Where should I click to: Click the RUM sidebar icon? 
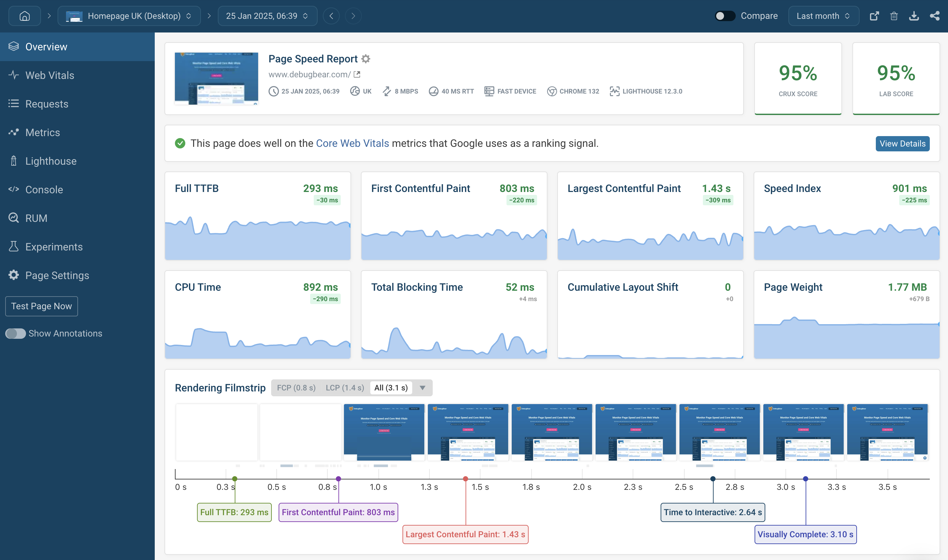click(x=14, y=217)
